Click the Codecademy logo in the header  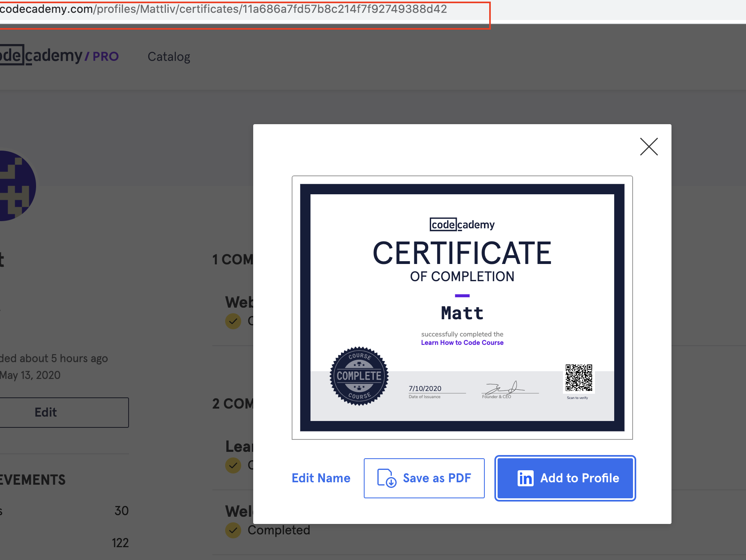point(40,56)
